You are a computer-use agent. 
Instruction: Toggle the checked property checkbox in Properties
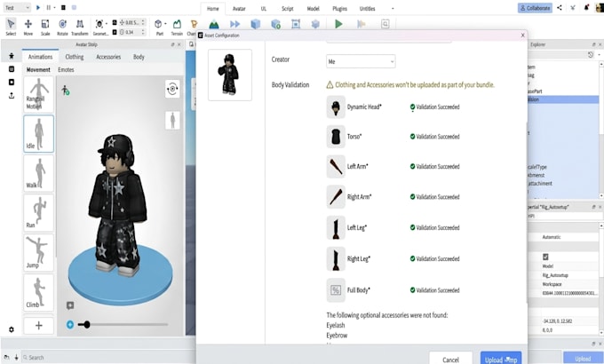pyautogui.click(x=545, y=257)
